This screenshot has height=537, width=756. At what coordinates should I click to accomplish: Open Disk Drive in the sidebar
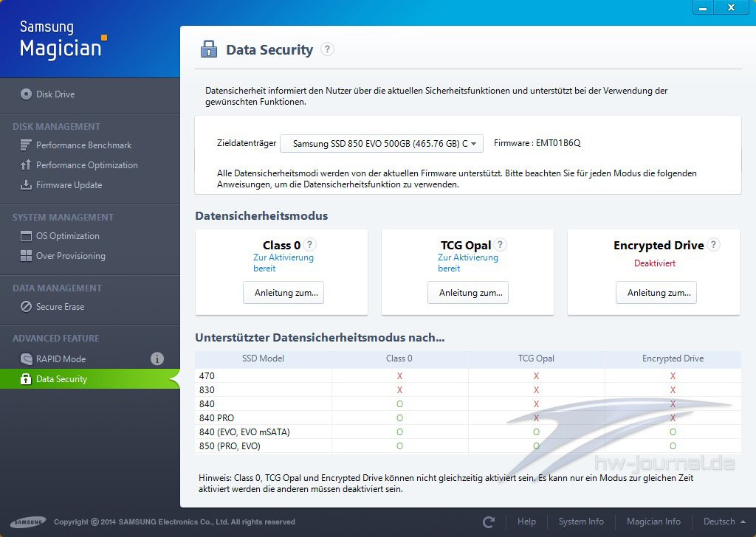click(55, 94)
